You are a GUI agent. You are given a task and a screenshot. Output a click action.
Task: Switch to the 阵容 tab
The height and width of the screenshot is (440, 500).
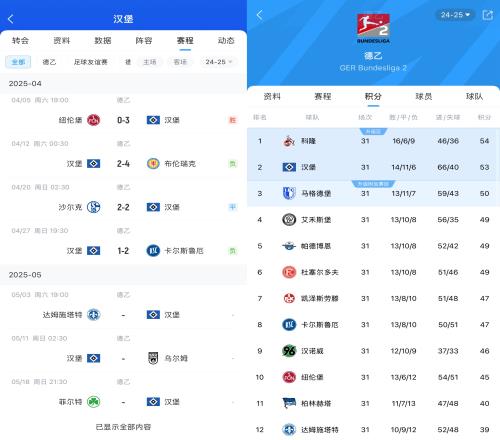144,41
